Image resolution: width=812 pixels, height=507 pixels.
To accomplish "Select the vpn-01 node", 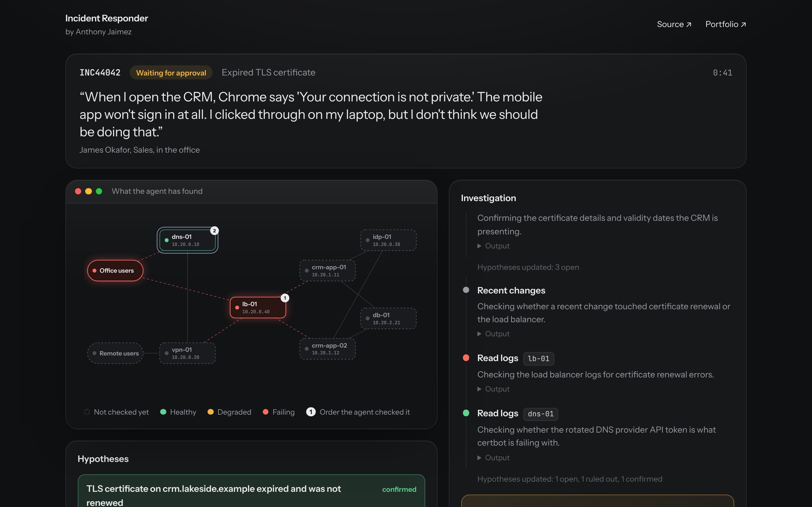I will click(187, 353).
